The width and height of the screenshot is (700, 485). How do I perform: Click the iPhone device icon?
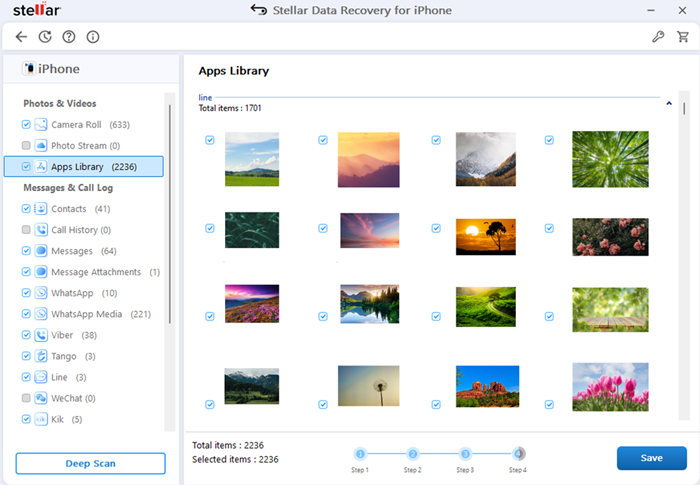point(29,68)
